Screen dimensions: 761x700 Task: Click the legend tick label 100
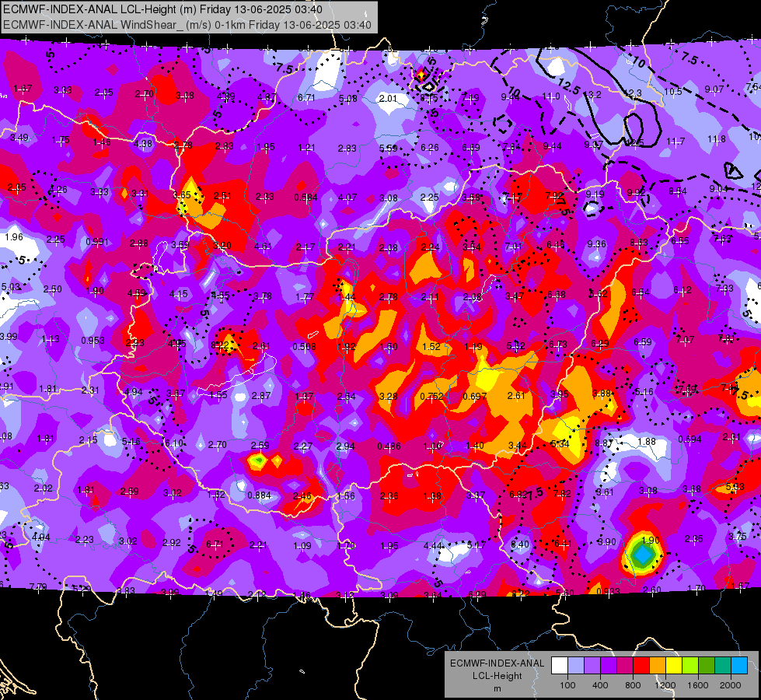click(567, 685)
